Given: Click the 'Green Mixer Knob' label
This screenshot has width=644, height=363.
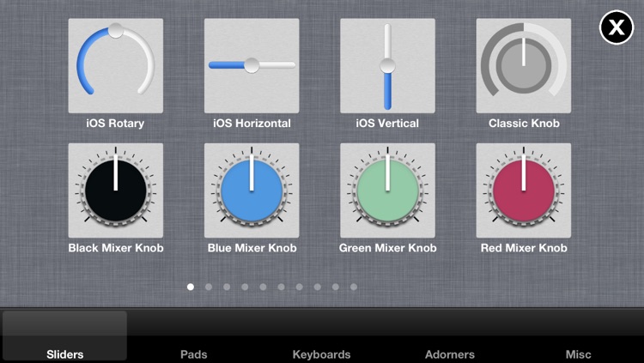Looking at the screenshot, I should click(388, 248).
